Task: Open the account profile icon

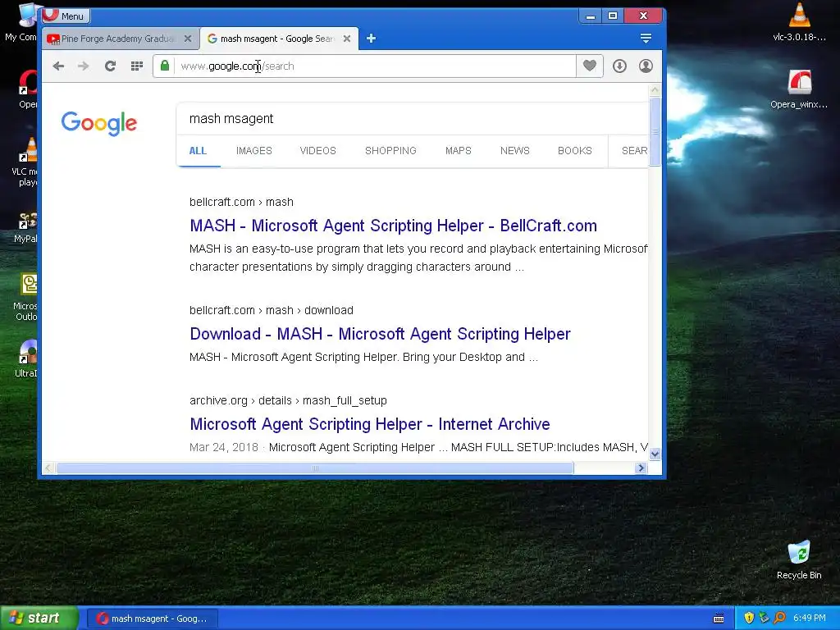Action: click(646, 66)
